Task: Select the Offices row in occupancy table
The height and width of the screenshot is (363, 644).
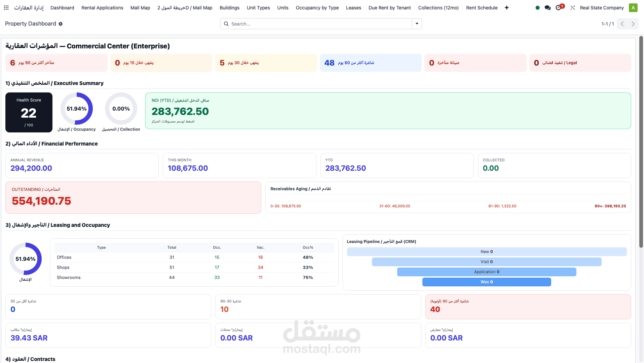Action: [x=194, y=257]
